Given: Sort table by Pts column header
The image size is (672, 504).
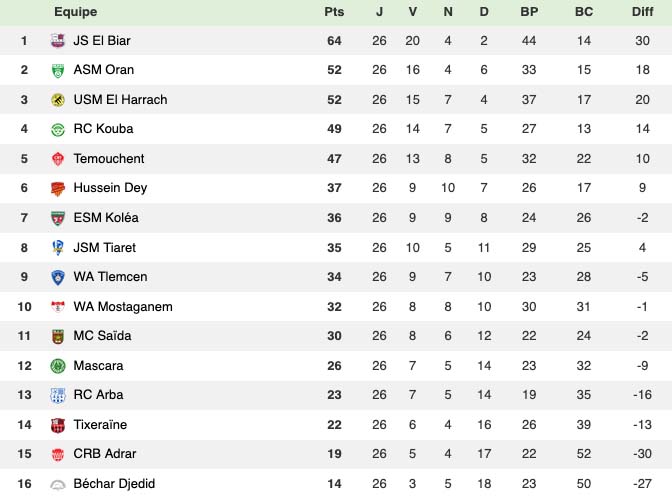Looking at the screenshot, I should click(334, 12).
